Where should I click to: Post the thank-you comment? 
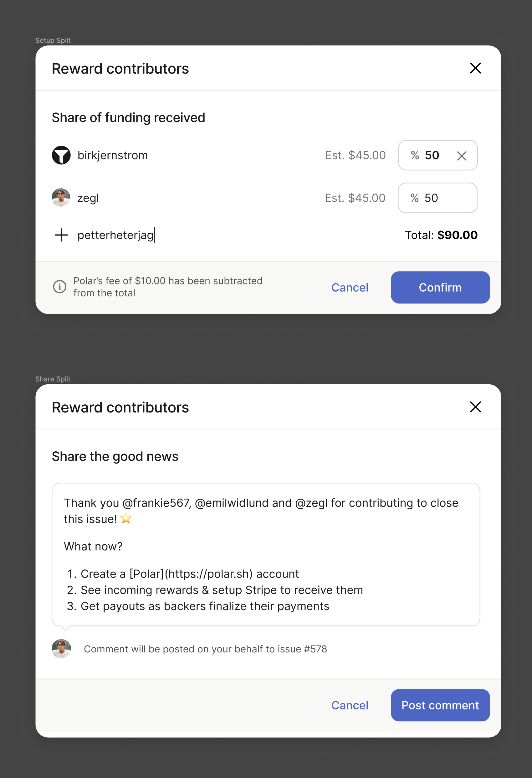[x=440, y=705]
